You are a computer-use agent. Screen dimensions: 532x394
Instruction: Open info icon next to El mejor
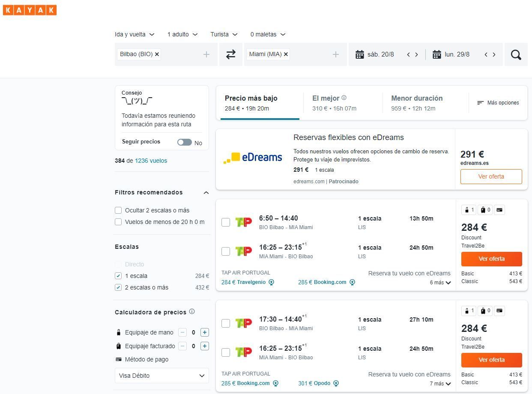tap(344, 98)
